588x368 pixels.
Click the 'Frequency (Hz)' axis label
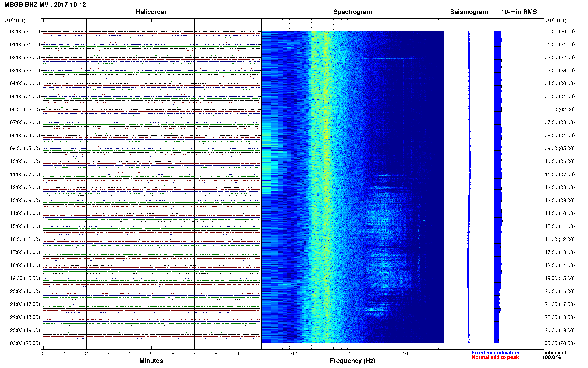click(x=352, y=361)
